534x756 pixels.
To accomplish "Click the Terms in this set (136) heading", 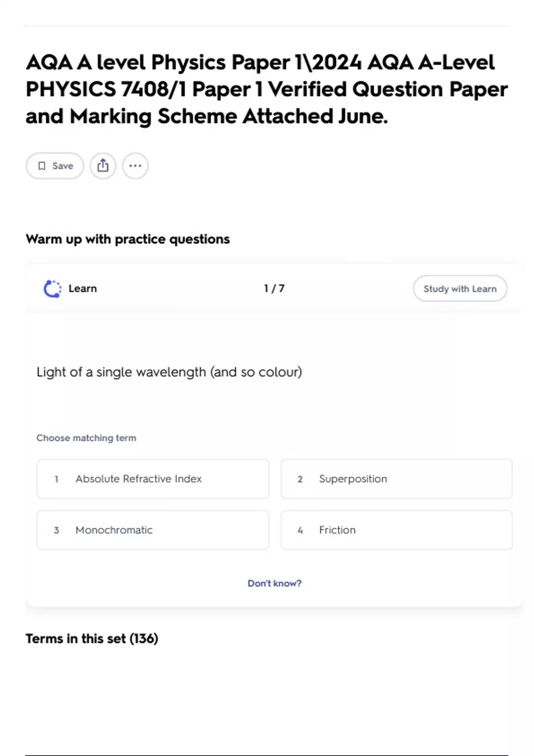I will pos(92,639).
